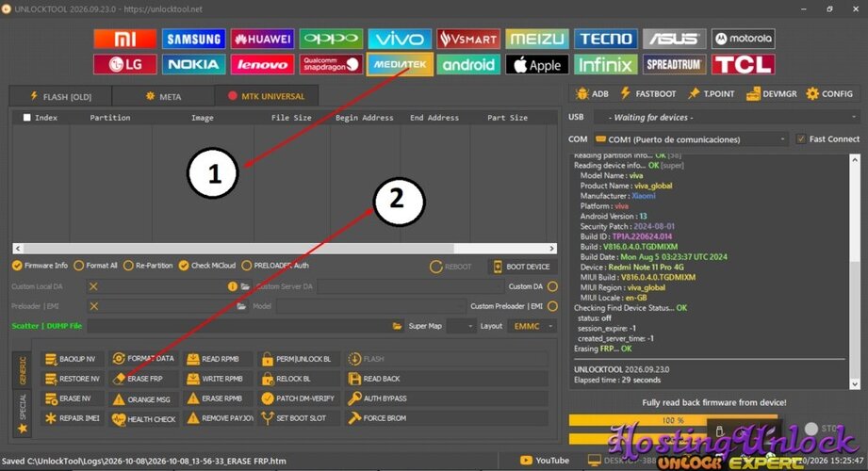Click the AUTH BYPASS button
Viewport: 868px width, 471px height.
[446, 398]
